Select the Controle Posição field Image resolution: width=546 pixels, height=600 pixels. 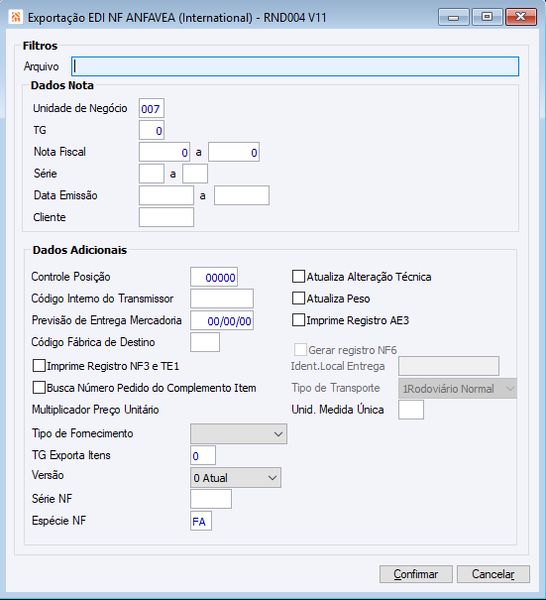coord(214,277)
